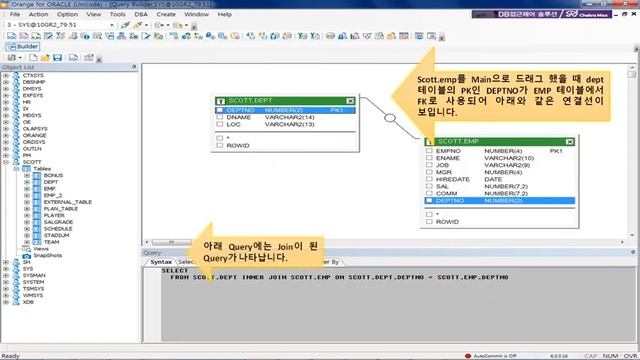Select the ORANGE schema in tree
The image size is (640, 360).
click(34, 136)
